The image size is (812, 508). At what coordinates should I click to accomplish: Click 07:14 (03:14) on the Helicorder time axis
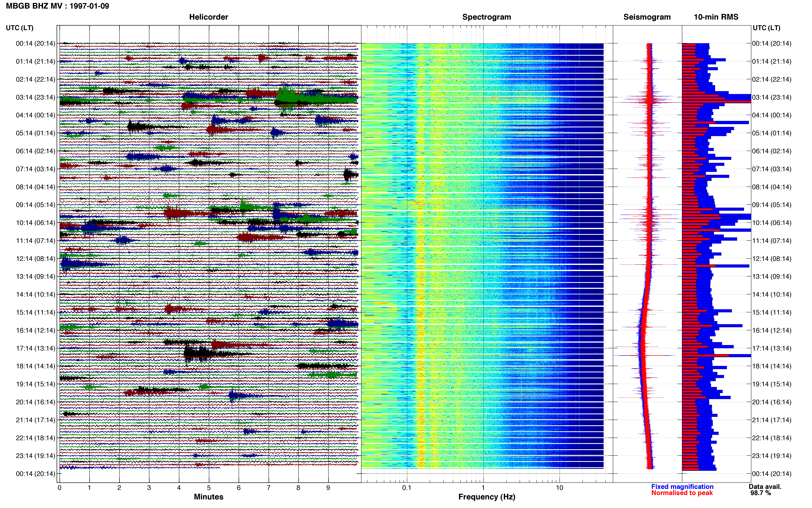[x=36, y=169]
